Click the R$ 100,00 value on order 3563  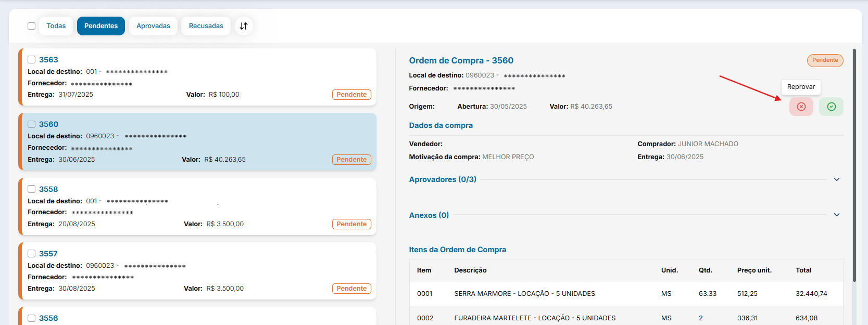tap(224, 95)
